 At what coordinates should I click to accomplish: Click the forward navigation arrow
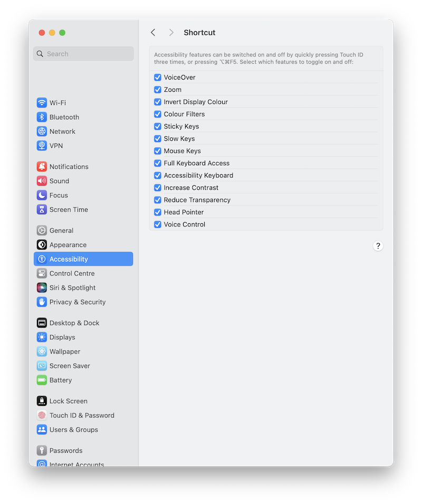(x=171, y=32)
